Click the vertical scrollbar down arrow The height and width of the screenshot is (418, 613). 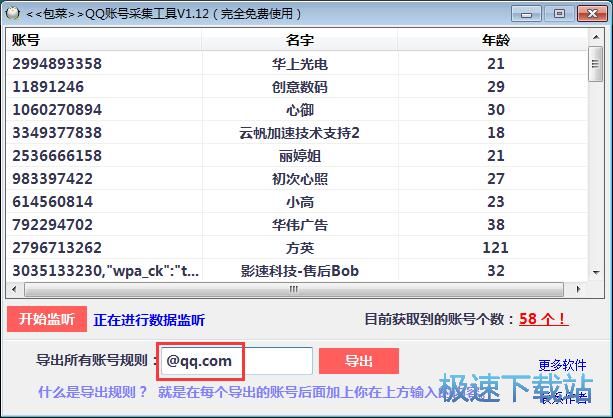point(596,272)
